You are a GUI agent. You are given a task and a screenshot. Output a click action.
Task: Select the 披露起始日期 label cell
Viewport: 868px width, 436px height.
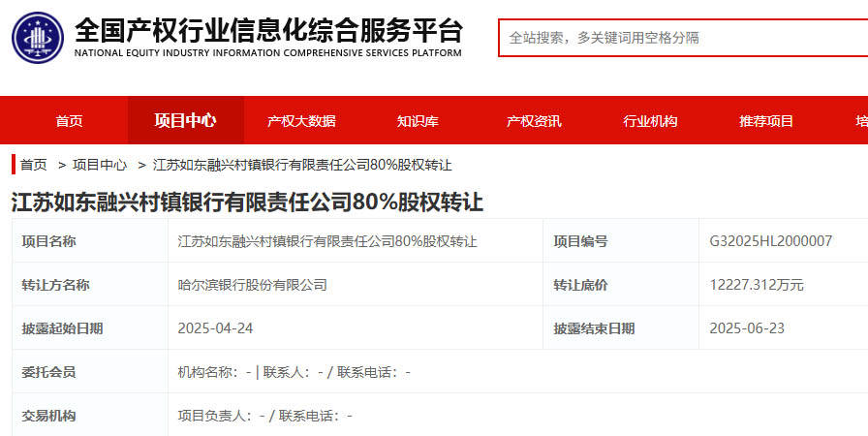(x=90, y=328)
